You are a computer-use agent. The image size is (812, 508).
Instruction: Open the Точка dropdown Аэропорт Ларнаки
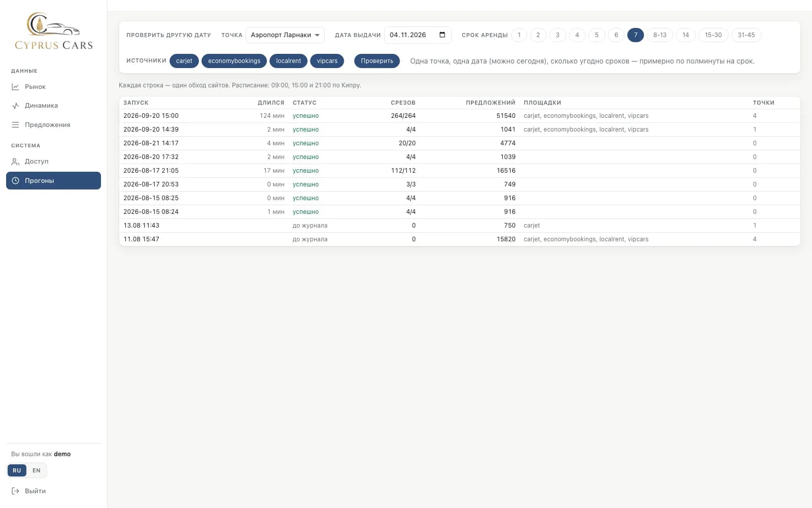(285, 35)
